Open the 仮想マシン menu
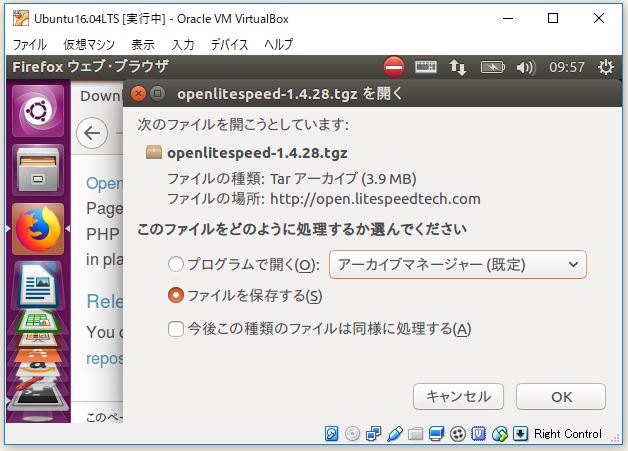The width and height of the screenshot is (628, 451). [89, 44]
